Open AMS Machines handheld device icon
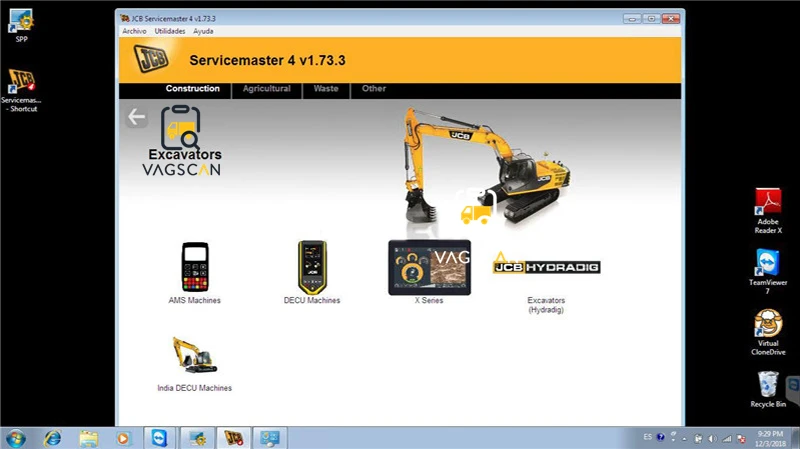The image size is (800, 449). pos(195,266)
